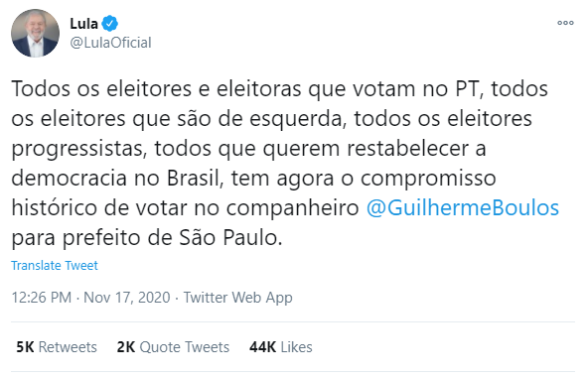588x377 pixels.
Task: Click 'São Paulo' at the tweet's end
Action: 230,237
